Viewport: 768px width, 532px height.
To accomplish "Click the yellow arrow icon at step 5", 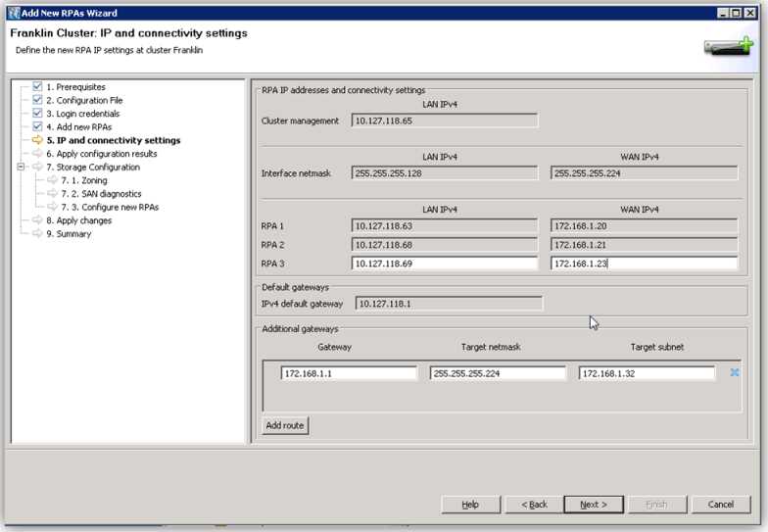I will tap(37, 140).
